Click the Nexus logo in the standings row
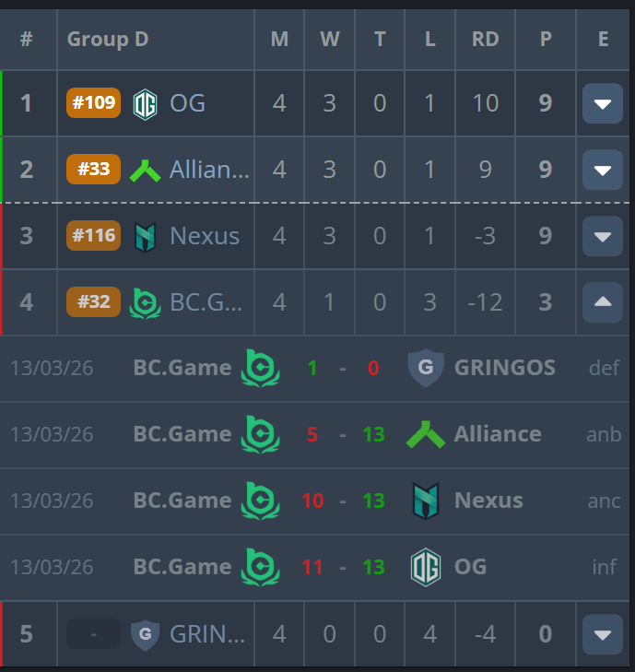The width and height of the screenshot is (635, 672). tap(145, 236)
